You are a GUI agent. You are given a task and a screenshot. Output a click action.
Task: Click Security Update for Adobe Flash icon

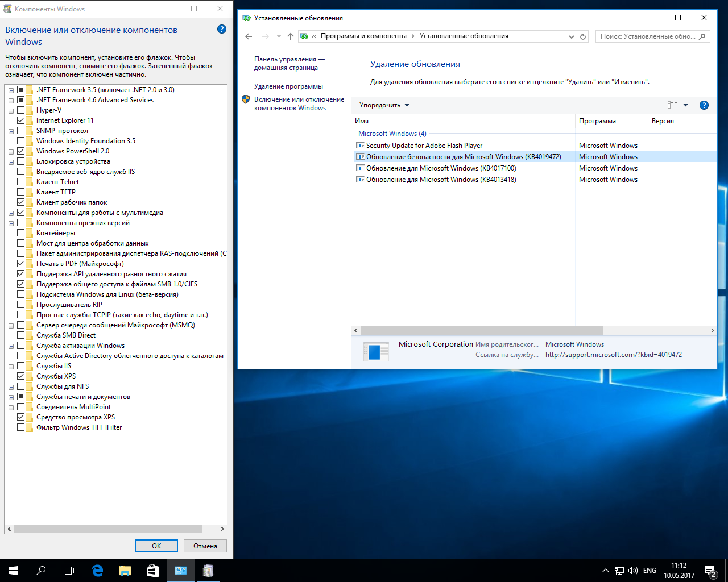click(x=360, y=145)
